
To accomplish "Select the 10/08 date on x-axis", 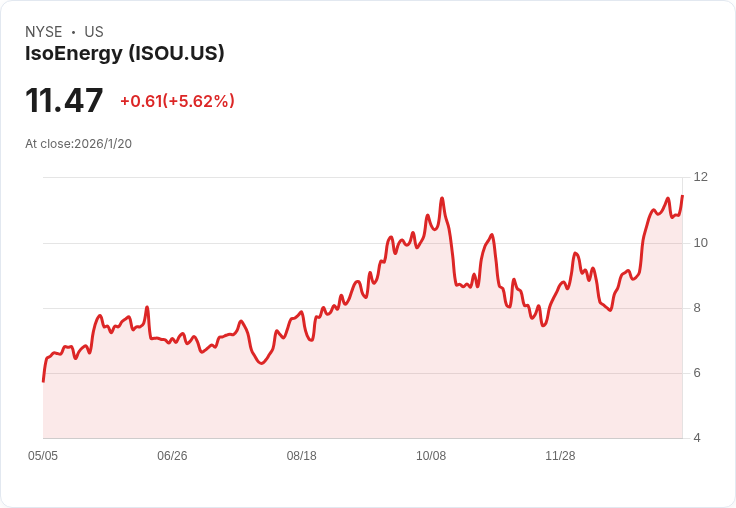I will tap(431, 456).
